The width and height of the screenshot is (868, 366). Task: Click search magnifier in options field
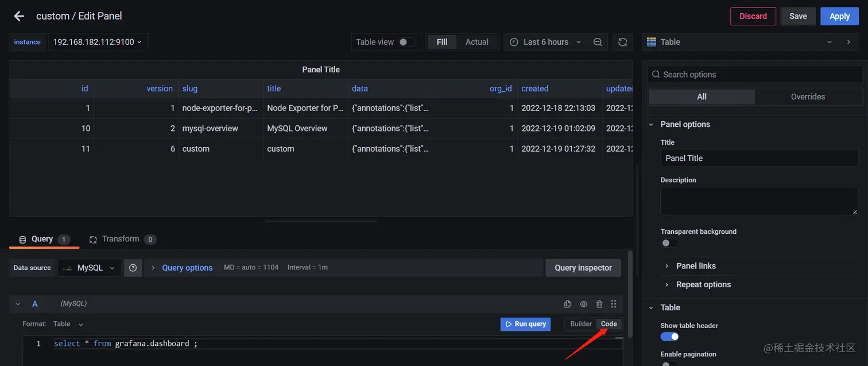click(x=656, y=75)
